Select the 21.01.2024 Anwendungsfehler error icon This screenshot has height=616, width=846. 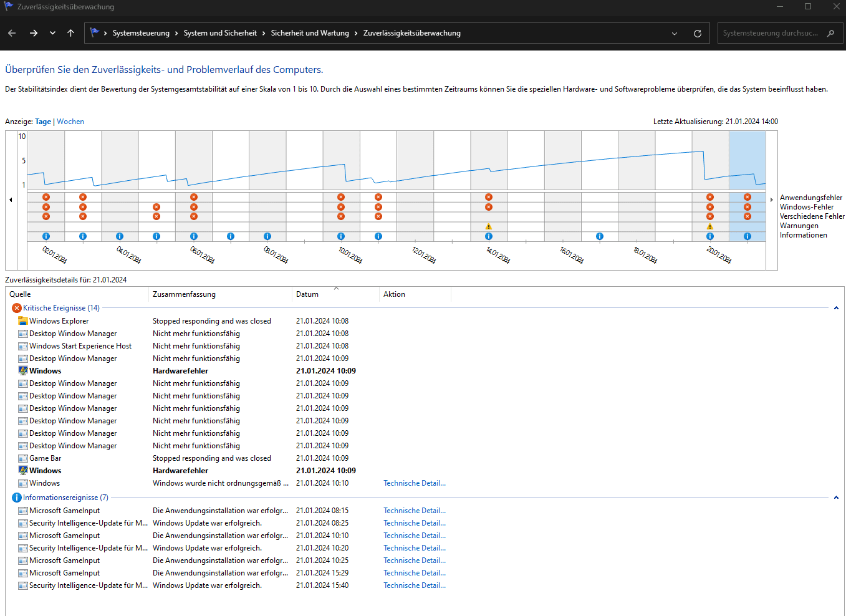[x=747, y=197]
